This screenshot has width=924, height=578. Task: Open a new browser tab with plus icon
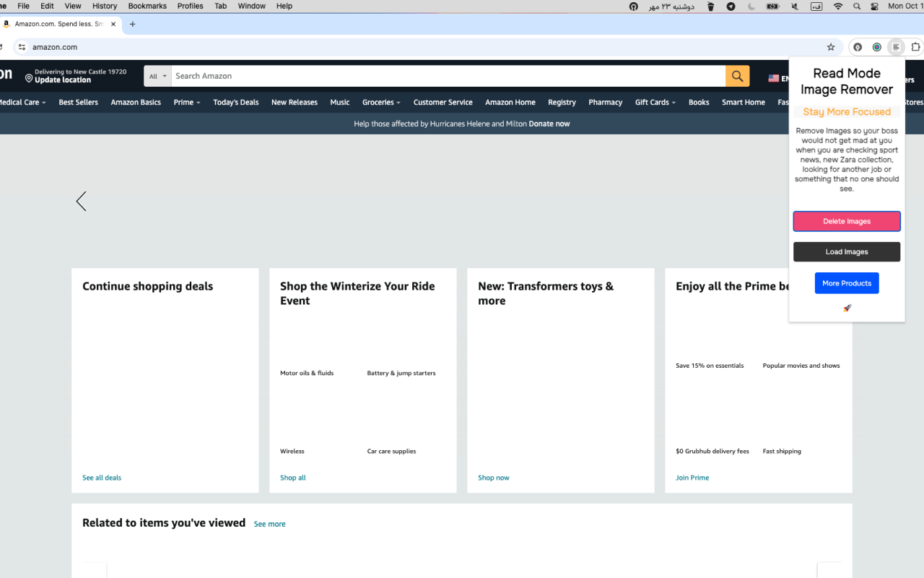[x=132, y=24]
